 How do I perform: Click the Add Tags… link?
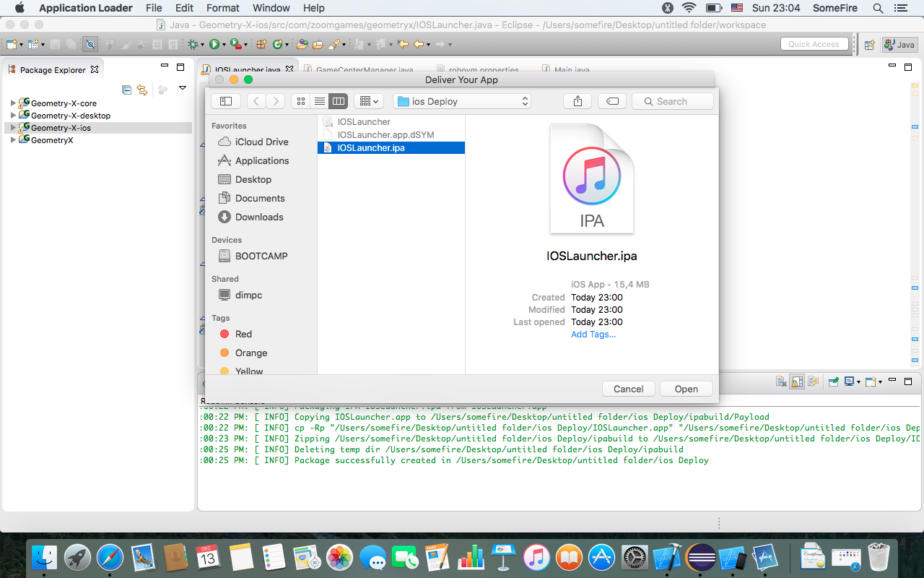point(593,335)
